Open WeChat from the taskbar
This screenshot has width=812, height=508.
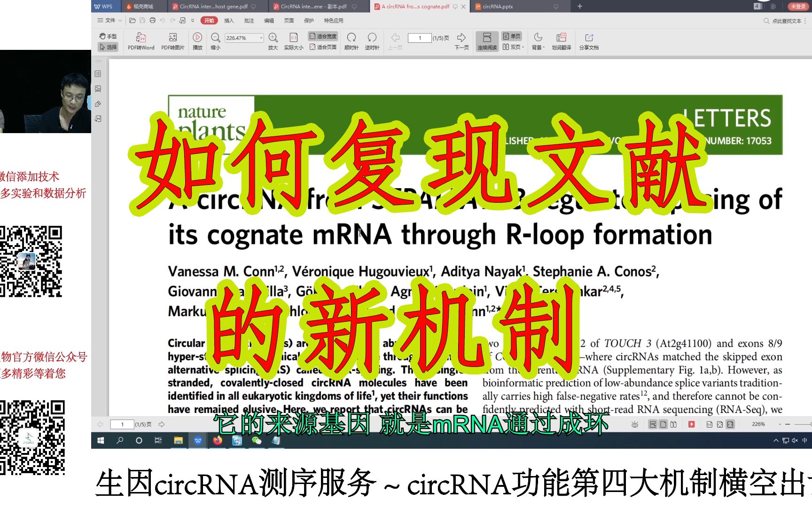click(256, 440)
